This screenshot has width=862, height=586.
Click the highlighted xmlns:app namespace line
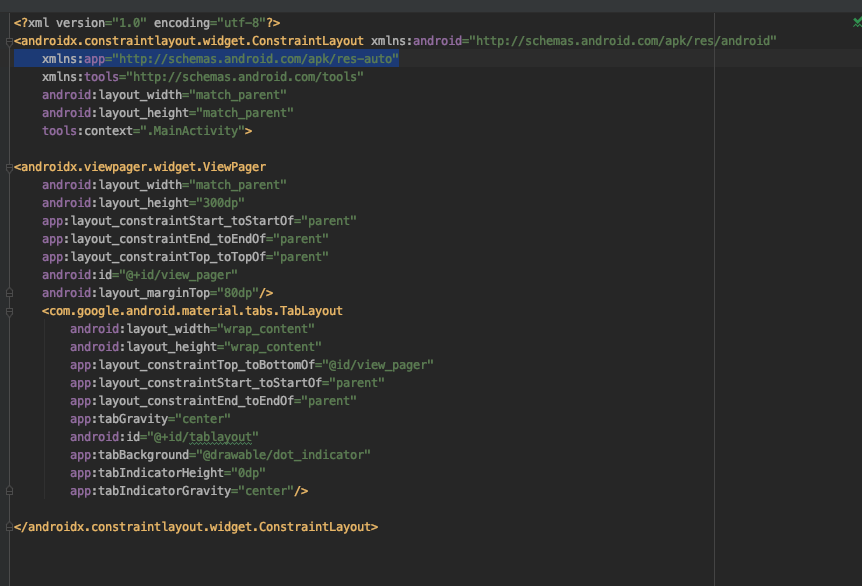[x=220, y=59]
